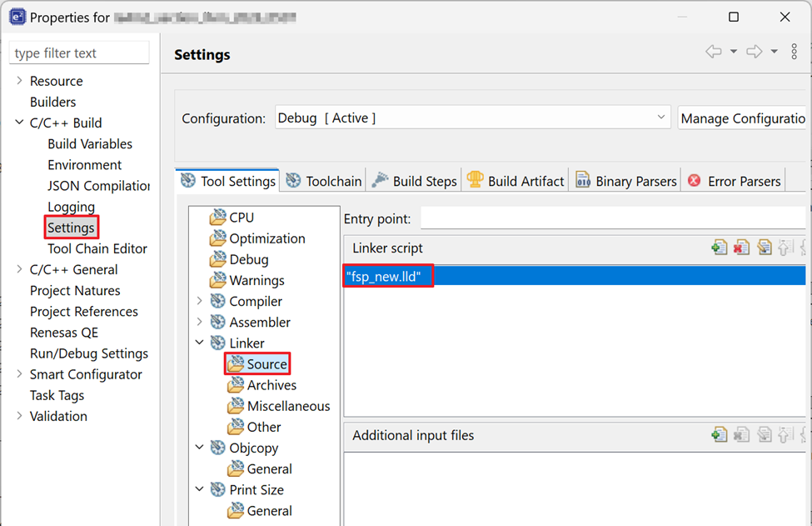The height and width of the screenshot is (526, 812).
Task: Select General under Print Size
Action: click(x=260, y=510)
